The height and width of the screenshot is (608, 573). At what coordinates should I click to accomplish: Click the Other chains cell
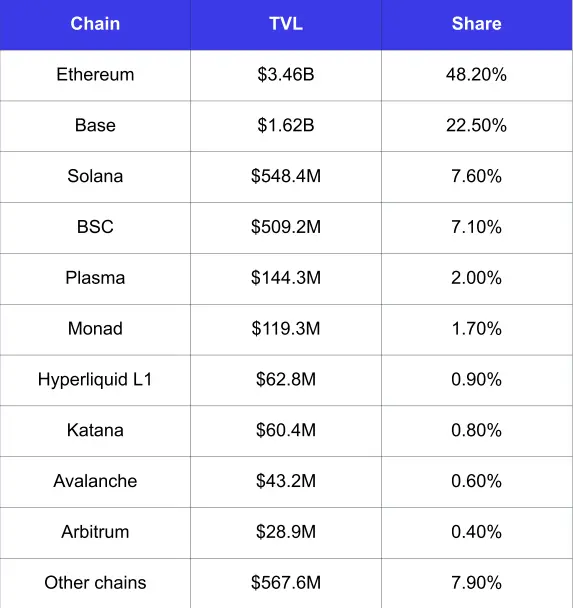[95, 582]
